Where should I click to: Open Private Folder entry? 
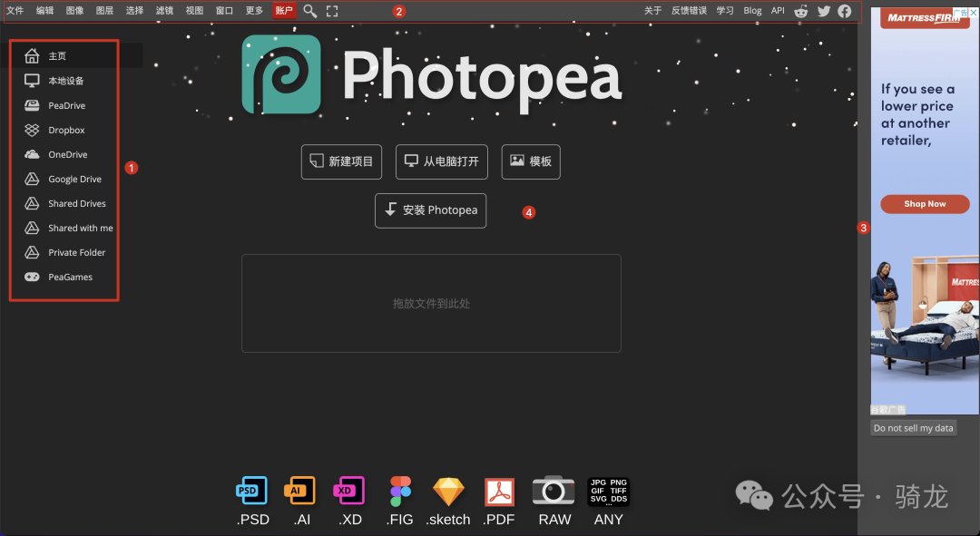[65, 252]
